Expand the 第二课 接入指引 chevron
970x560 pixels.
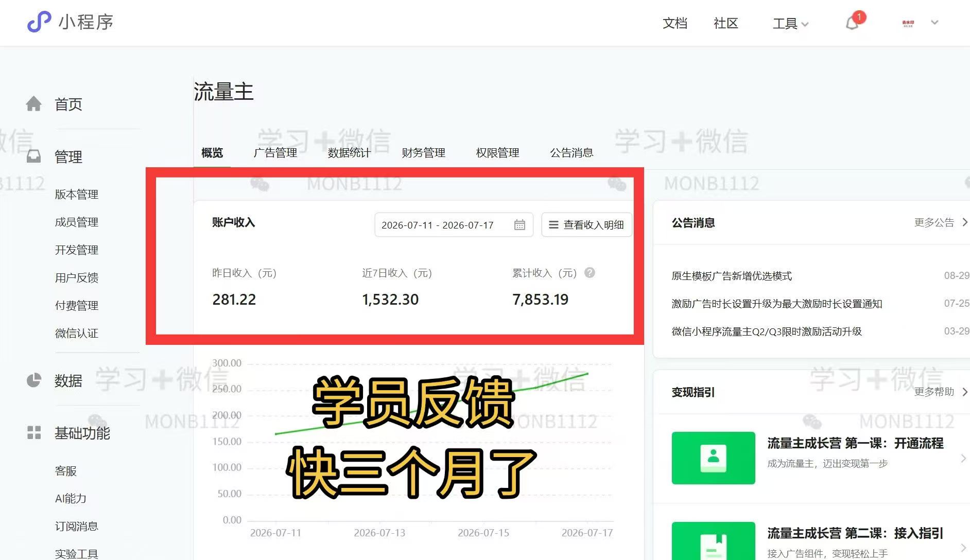pyautogui.click(x=963, y=548)
